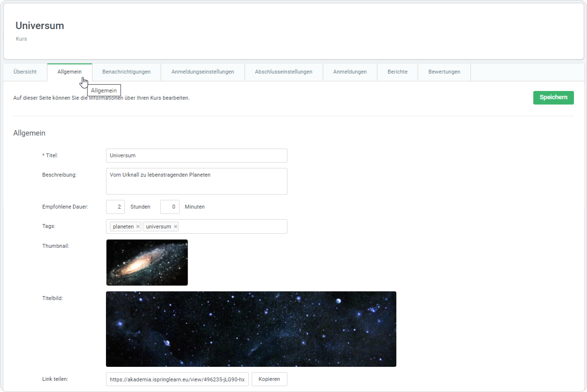Open the Anmeldungseinstellungen tab
This screenshot has height=392, width=587.
[x=203, y=72]
